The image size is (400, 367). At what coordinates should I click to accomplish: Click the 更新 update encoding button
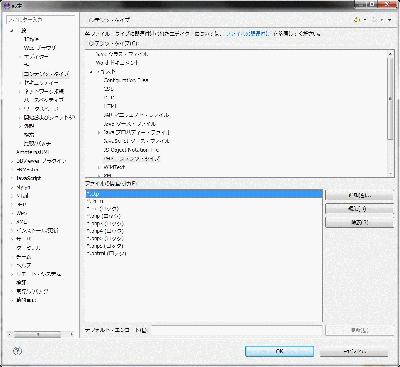(359, 330)
